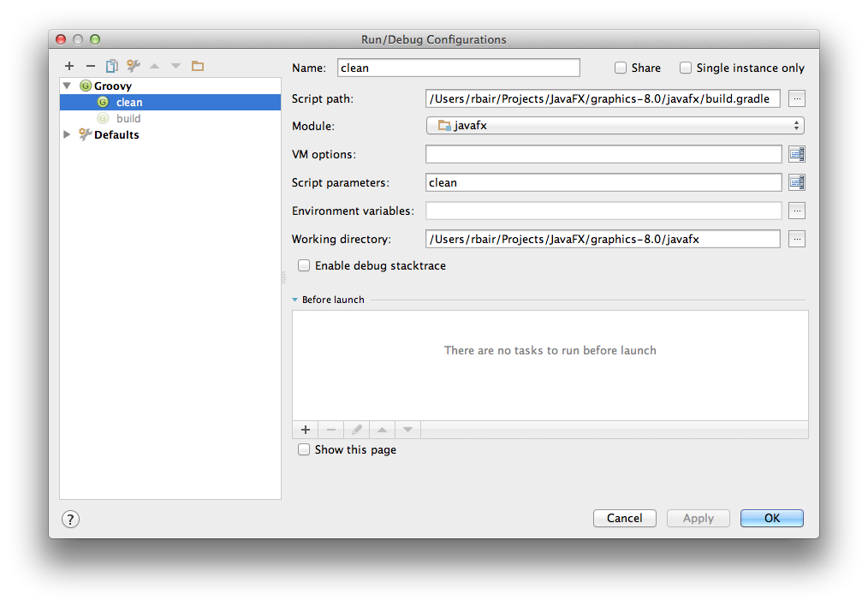Click the OK button
This screenshot has height=606, width=868.
(771, 518)
